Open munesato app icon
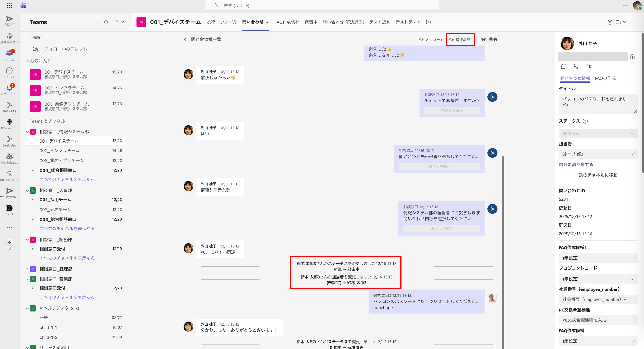The height and width of the screenshot is (349, 644). pyautogui.click(x=9, y=176)
